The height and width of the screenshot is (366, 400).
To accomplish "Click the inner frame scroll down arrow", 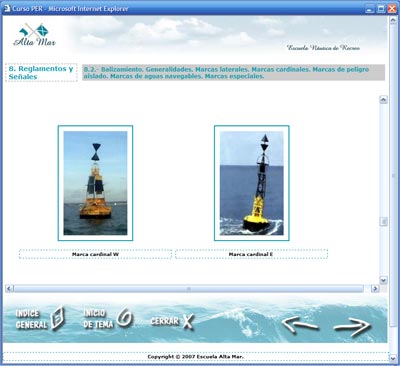I will (x=384, y=280).
